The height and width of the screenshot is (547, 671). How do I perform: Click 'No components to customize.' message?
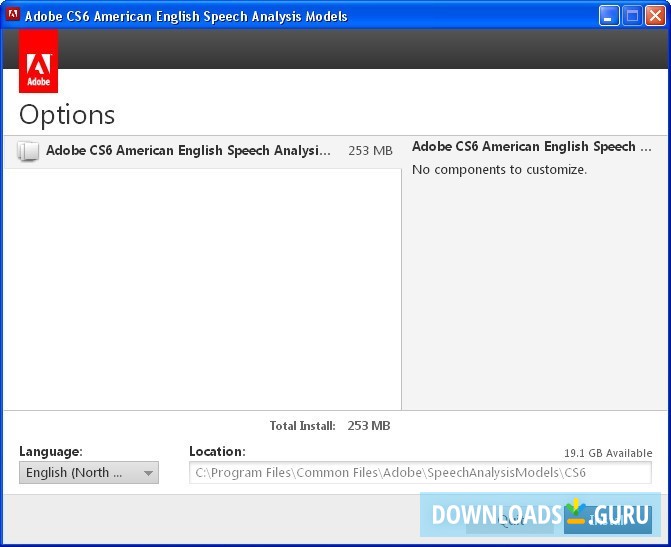[x=499, y=169]
